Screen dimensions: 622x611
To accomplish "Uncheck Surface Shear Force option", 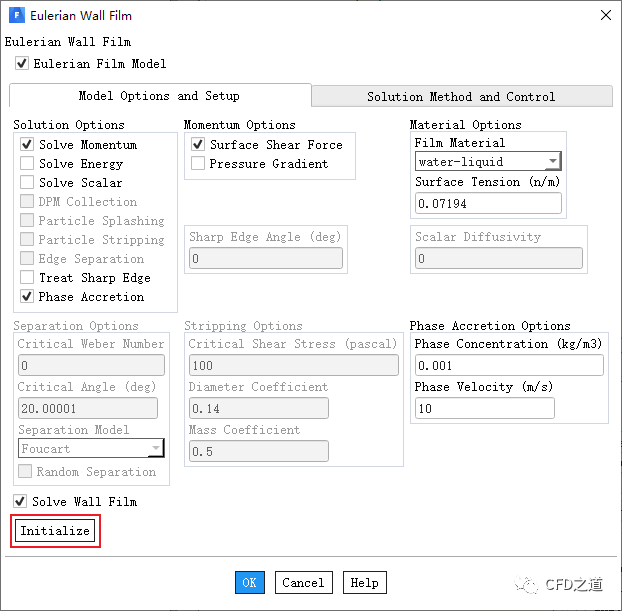I will [x=198, y=144].
